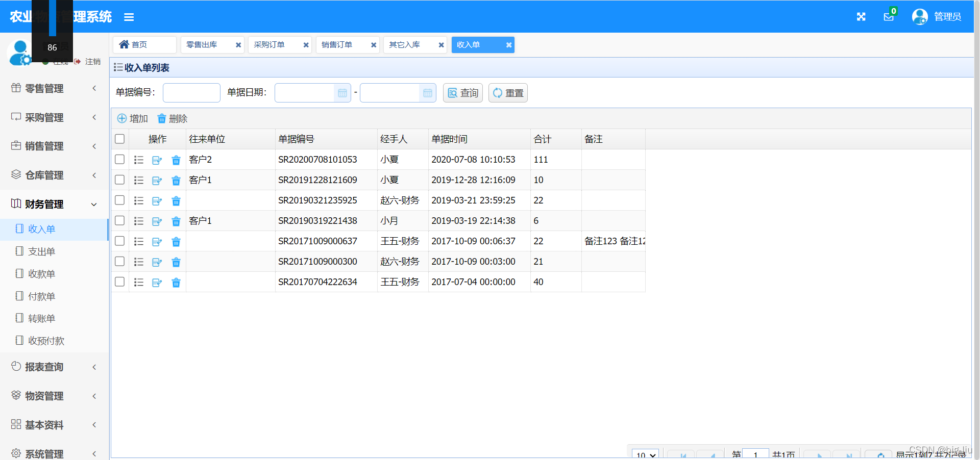Expand the 采购管理 sidebar menu
Screen dimensions: 980x460
(54, 117)
